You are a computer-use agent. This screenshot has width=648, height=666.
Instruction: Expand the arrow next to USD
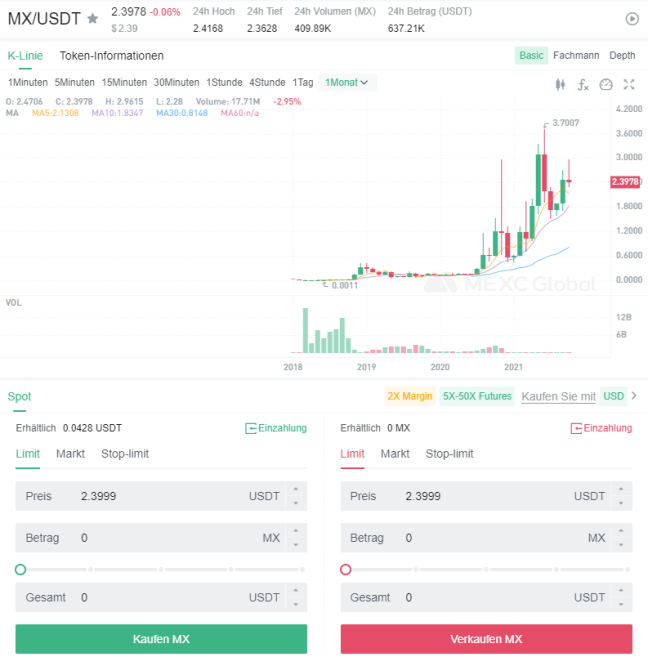tap(634, 396)
